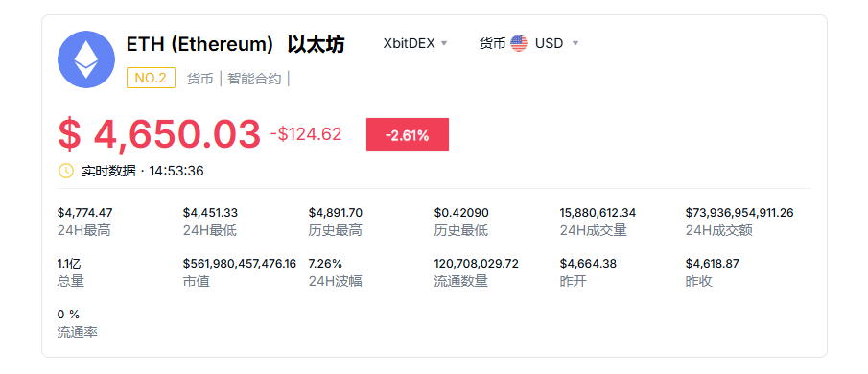
Task: Select the 历史最高 value $4,891.70
Action: click(x=336, y=213)
